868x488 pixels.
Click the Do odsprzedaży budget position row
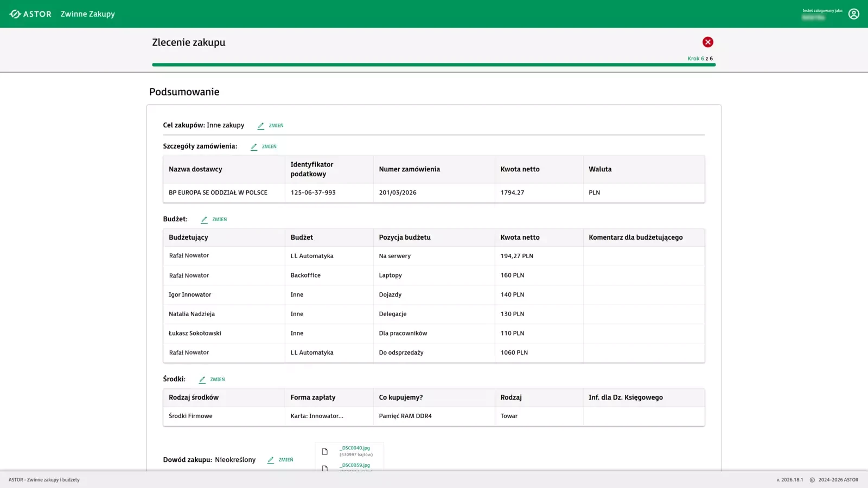[x=401, y=352]
